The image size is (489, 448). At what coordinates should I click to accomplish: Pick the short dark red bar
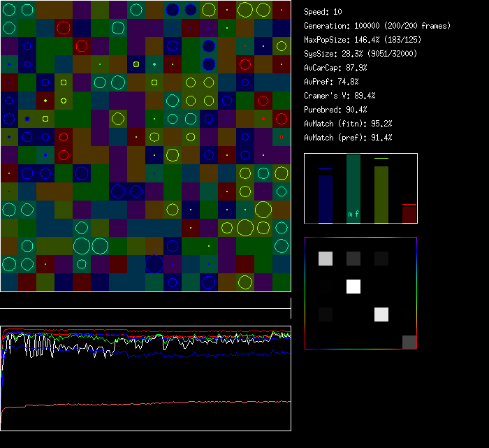[409, 214]
